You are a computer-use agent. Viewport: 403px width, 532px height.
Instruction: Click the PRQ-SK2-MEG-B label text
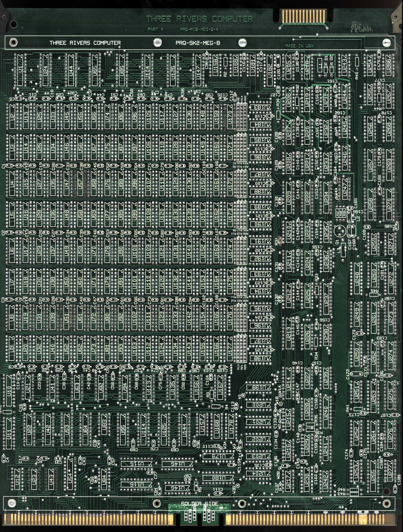pos(197,43)
